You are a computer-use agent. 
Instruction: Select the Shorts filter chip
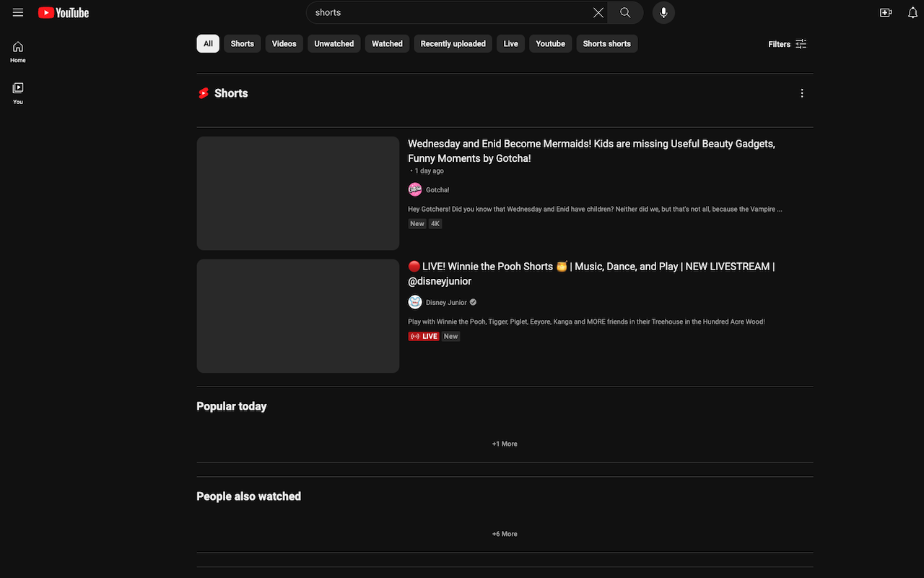242,43
